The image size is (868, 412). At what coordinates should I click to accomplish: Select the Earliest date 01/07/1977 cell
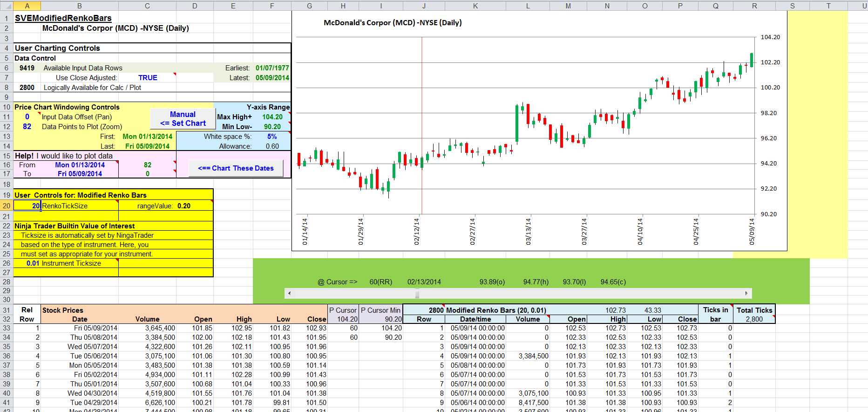click(272, 68)
